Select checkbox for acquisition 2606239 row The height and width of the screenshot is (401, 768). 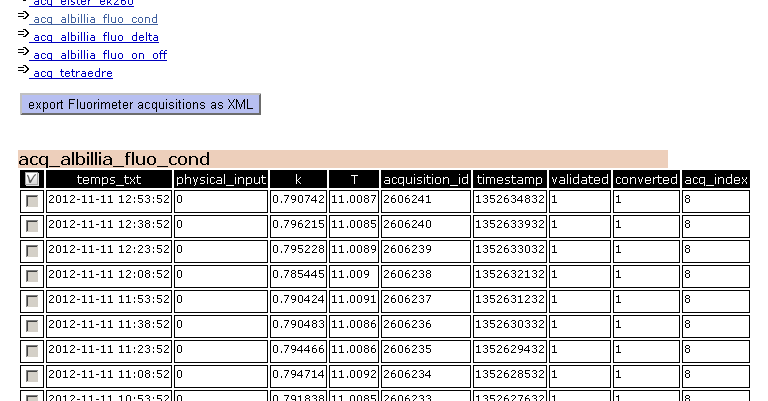32,251
